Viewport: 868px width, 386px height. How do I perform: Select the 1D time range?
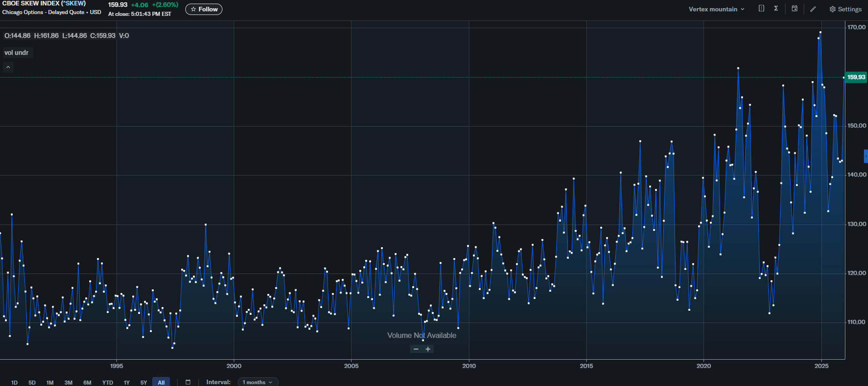pos(14,382)
